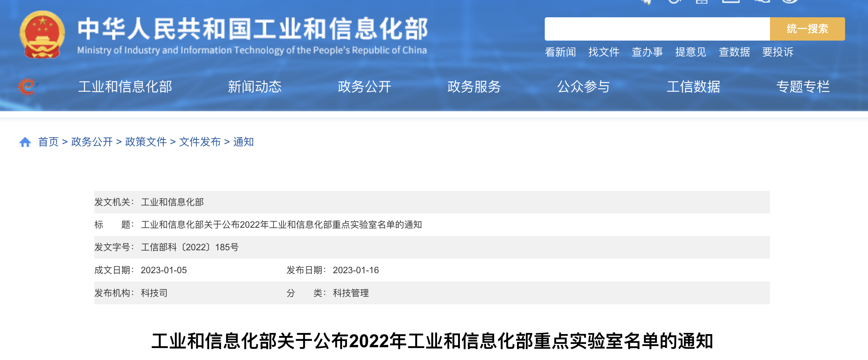Open the 提意见 quick link
This screenshot has width=868, height=360.
pyautogui.click(x=691, y=52)
